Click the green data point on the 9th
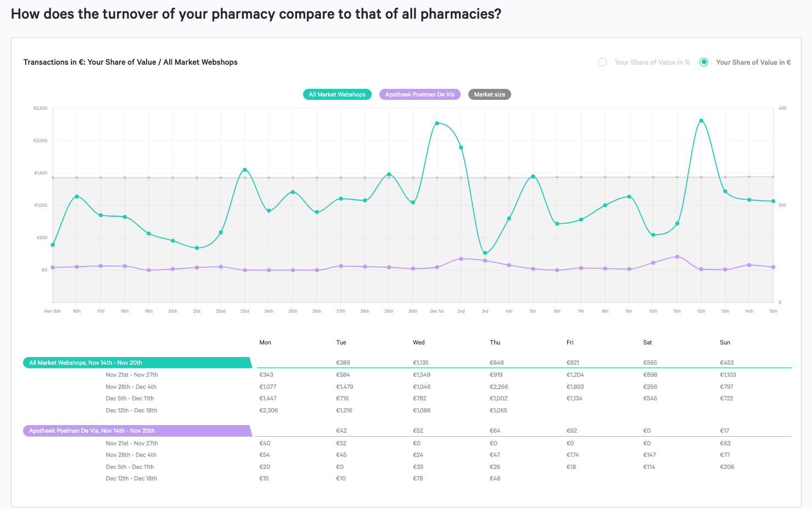 point(629,196)
